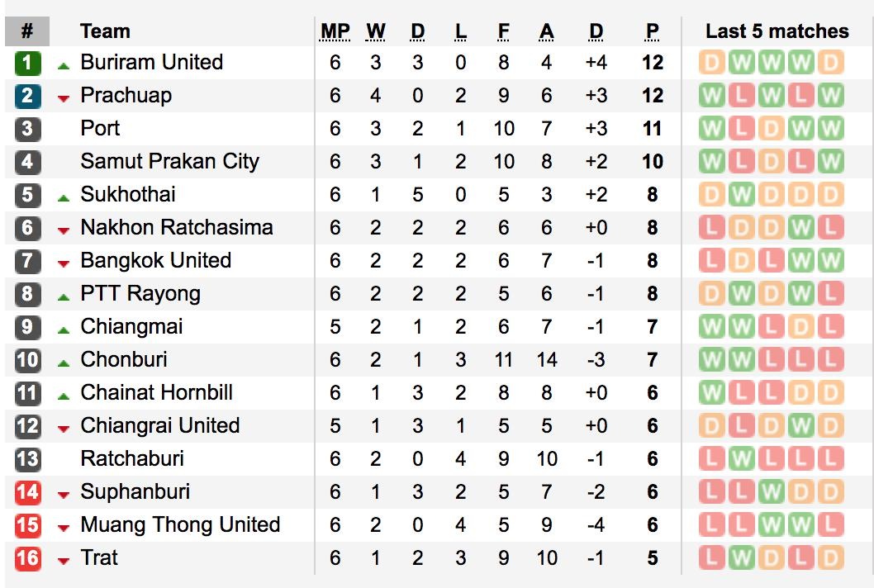
Task: Select the Team column header
Action: pos(105,31)
